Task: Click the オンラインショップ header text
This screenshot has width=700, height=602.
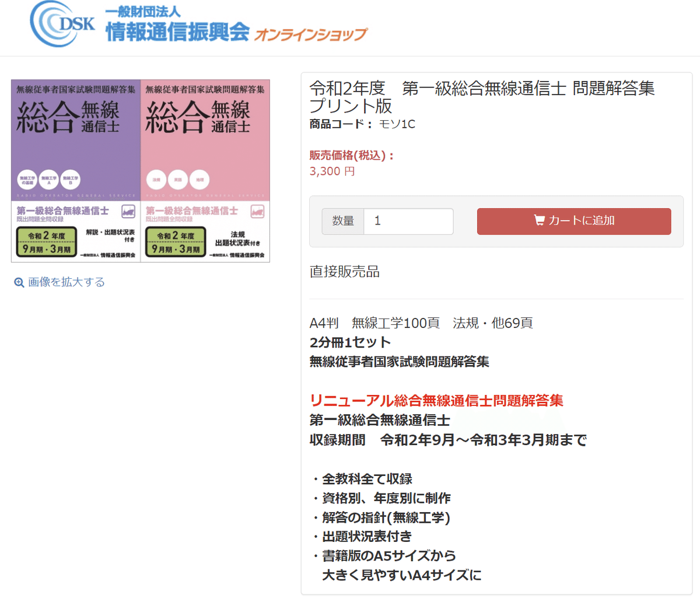Action: (x=310, y=34)
